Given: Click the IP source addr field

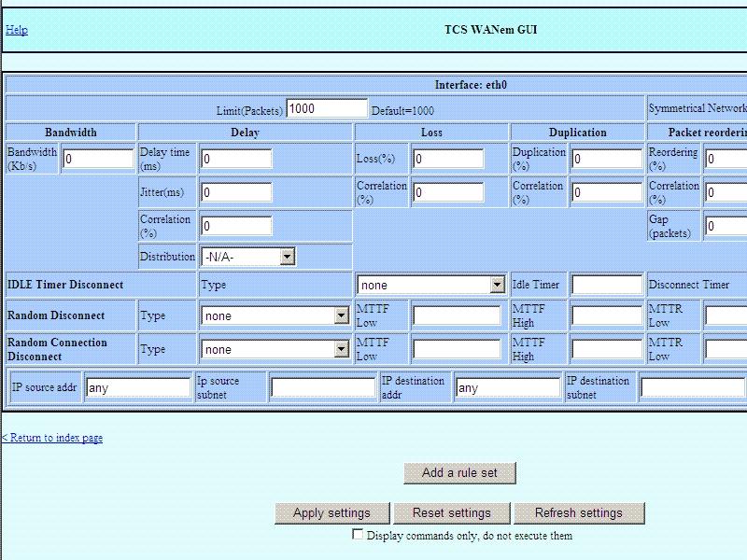Looking at the screenshot, I should (138, 387).
